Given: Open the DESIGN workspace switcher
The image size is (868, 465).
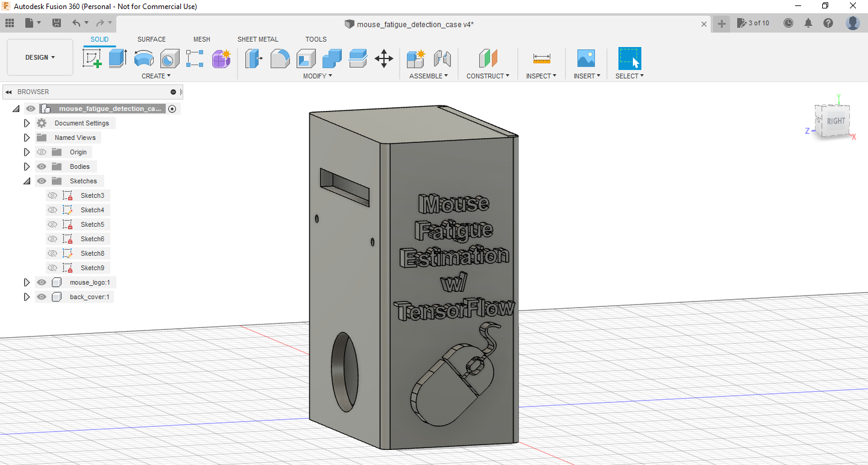Looking at the screenshot, I should (40, 57).
